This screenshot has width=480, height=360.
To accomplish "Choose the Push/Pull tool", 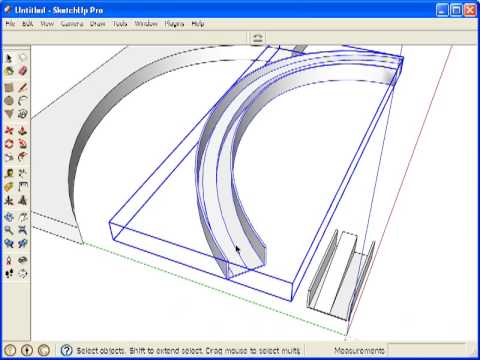I will 23,130.
